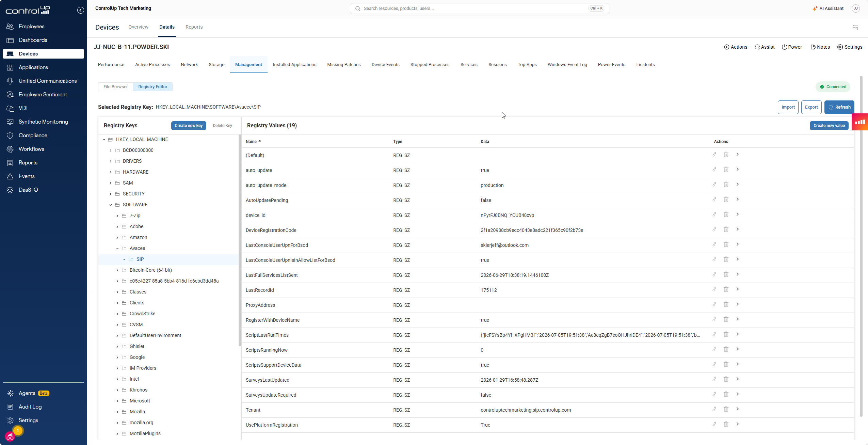
Task: Open Synthetic Monitoring section
Action: point(43,122)
